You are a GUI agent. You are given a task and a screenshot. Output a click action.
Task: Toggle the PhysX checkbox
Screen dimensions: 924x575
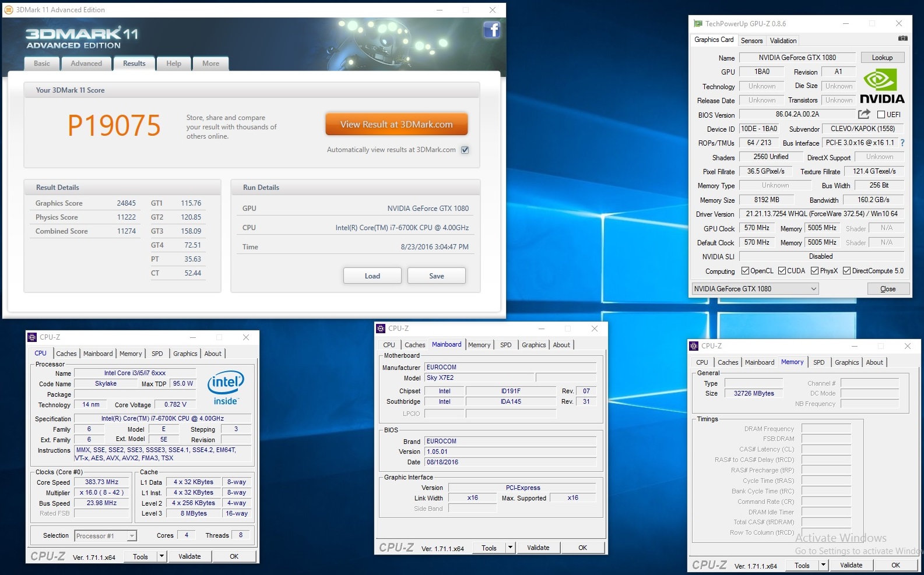pos(814,271)
